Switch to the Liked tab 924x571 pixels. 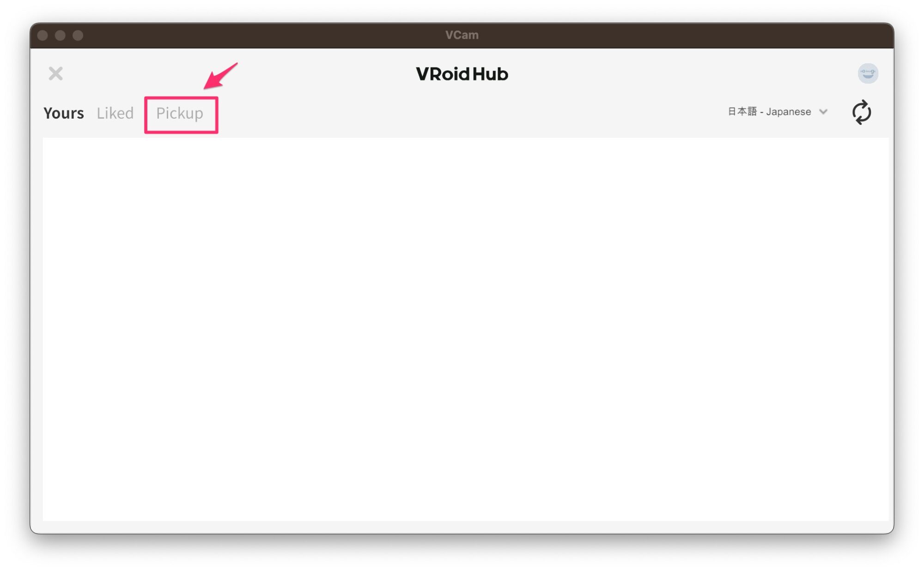click(115, 113)
